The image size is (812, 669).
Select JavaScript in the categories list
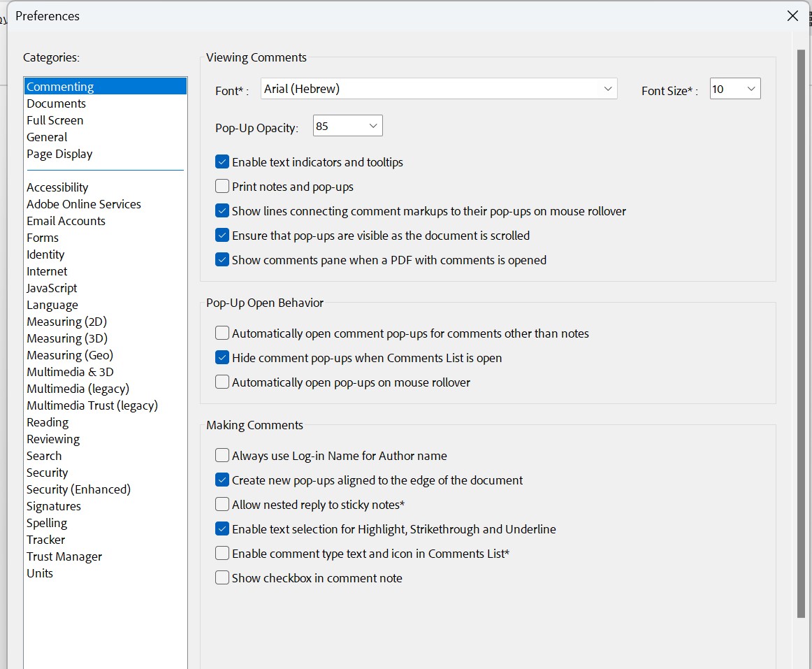click(x=52, y=288)
